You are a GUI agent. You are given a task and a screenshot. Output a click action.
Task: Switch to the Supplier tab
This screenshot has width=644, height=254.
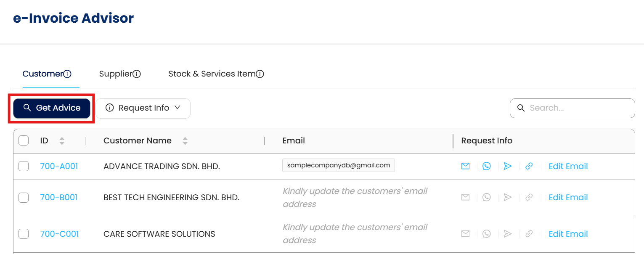(116, 74)
